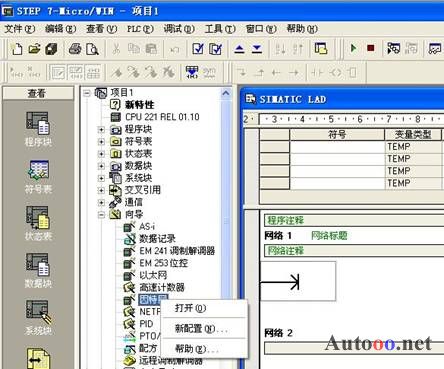Click the 网络注释 comment field
The width and height of the screenshot is (444, 369).
pyautogui.click(x=354, y=250)
